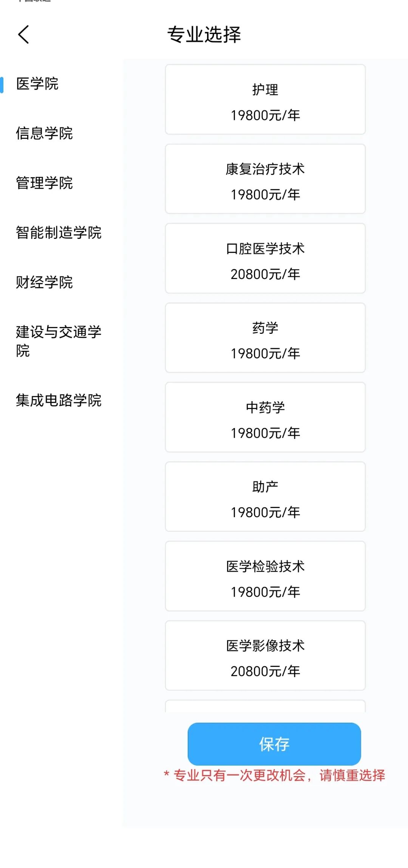Select 智能制造学院 from the sidebar
The height and width of the screenshot is (868, 408).
pos(59,232)
